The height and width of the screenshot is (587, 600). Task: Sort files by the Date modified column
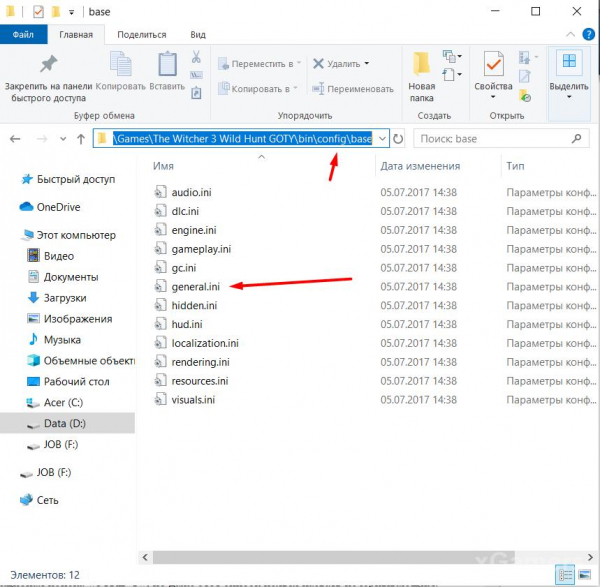point(419,165)
